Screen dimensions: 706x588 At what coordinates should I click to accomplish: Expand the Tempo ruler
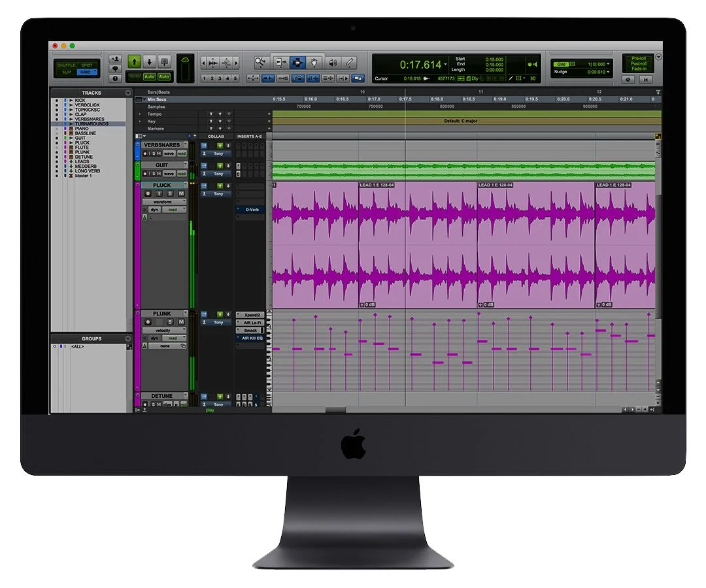[x=140, y=114]
